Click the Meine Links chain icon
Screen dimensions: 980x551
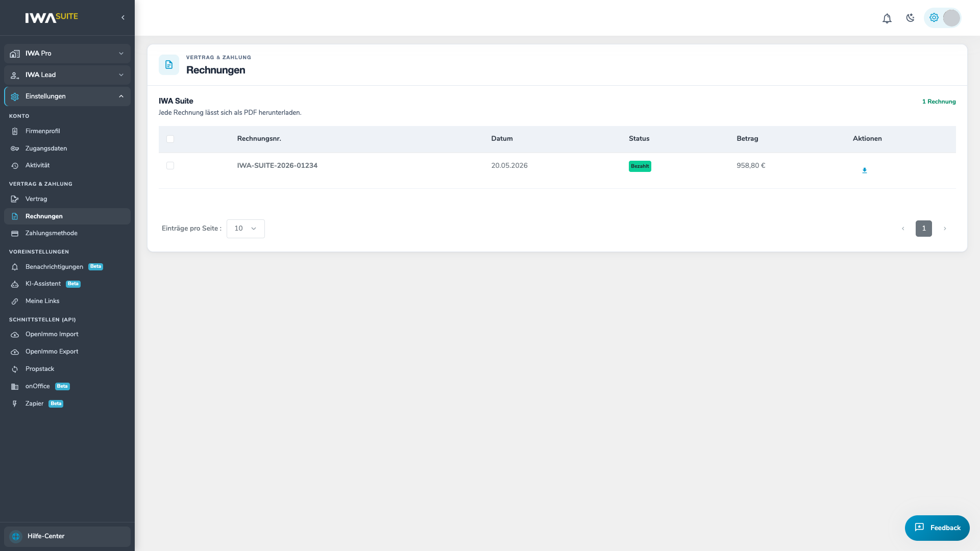(x=15, y=301)
